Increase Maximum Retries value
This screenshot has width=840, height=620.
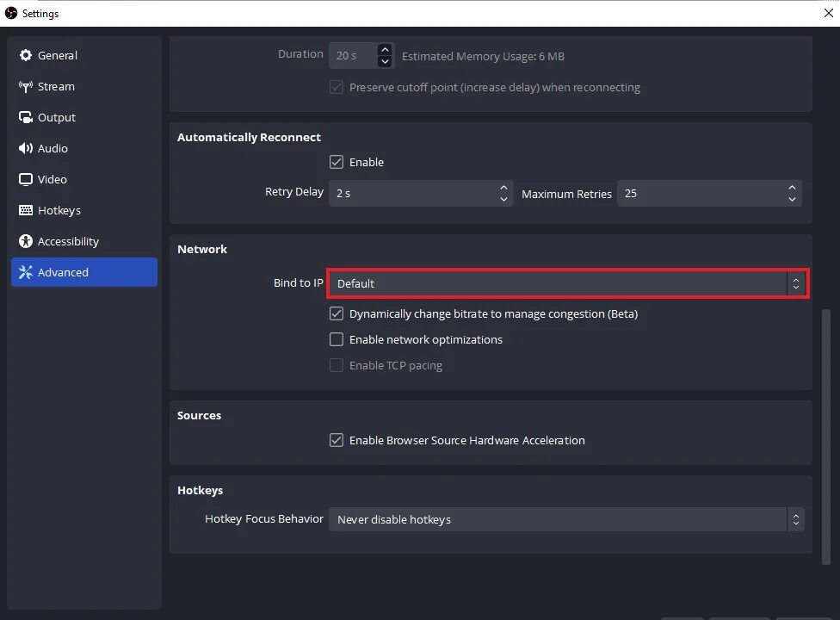[x=793, y=188]
